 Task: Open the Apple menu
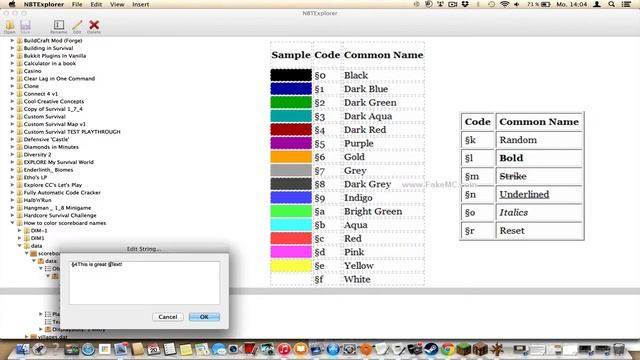[x=12, y=4]
